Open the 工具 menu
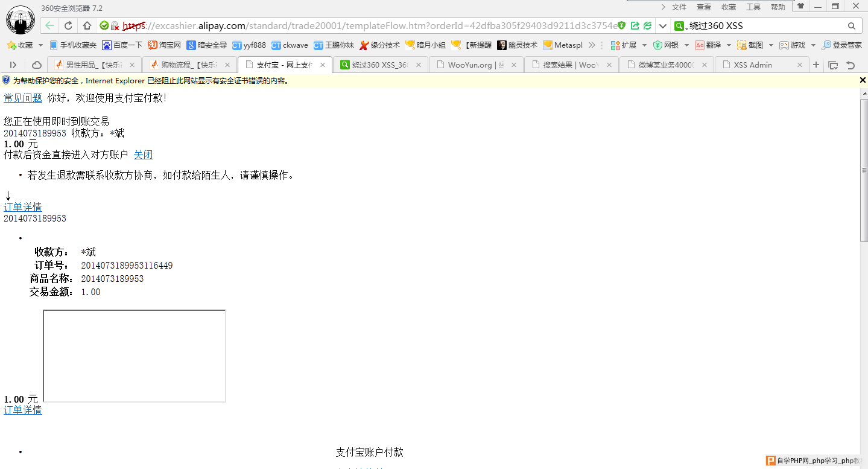The width and height of the screenshot is (868, 469). (753, 7)
